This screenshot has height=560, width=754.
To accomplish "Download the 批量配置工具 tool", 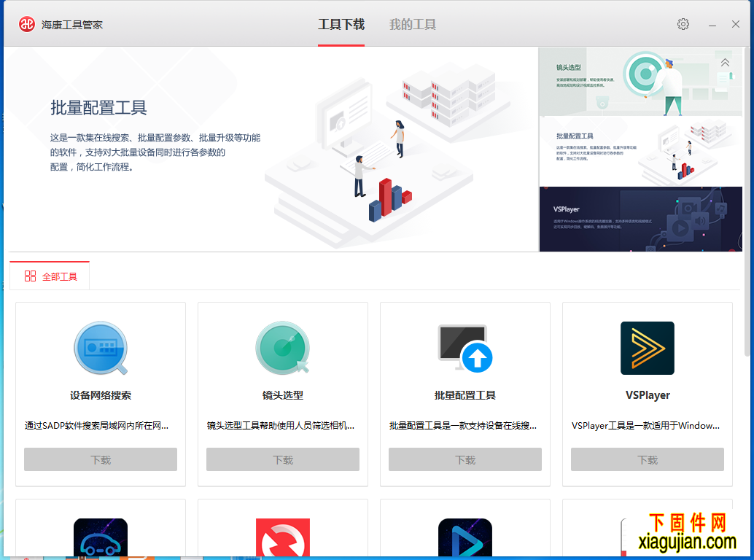I will pos(465,459).
